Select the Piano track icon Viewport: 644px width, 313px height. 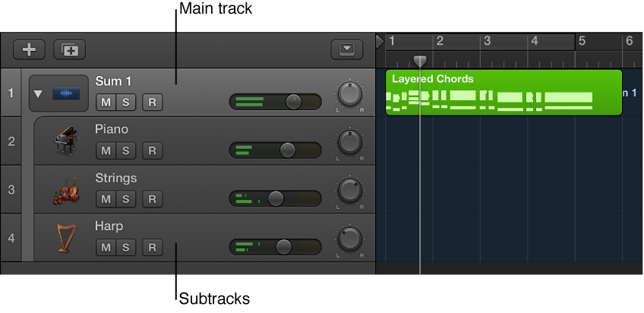pos(66,141)
